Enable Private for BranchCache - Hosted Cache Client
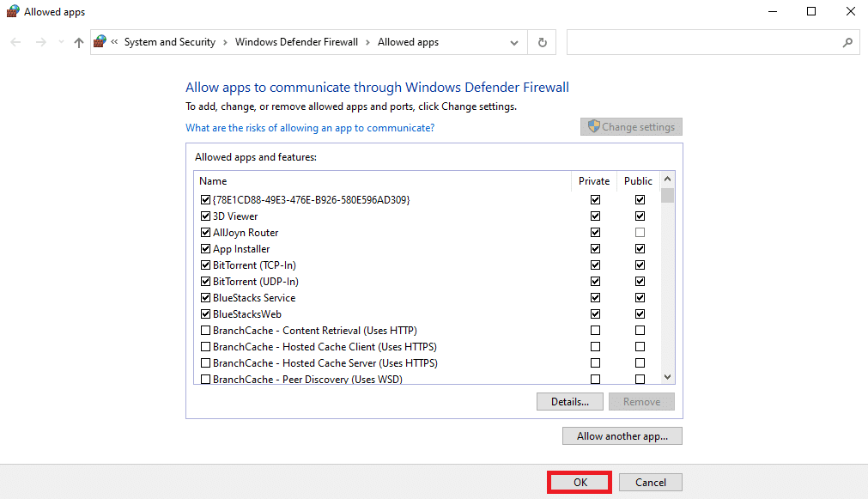 pos(595,347)
